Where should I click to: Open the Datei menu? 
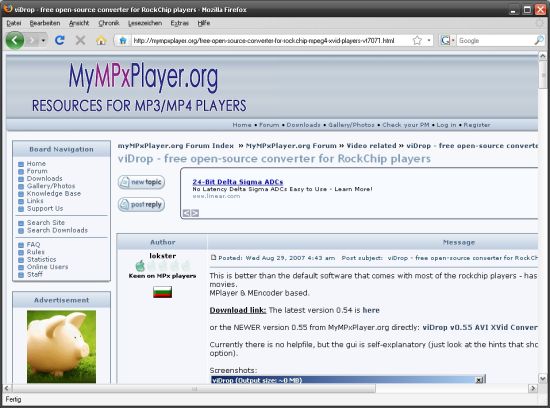[x=14, y=23]
